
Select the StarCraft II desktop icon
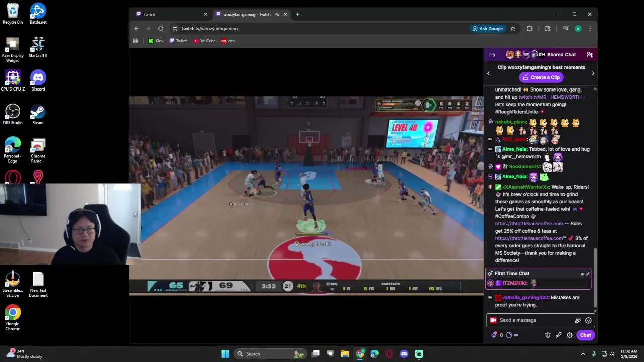[38, 48]
